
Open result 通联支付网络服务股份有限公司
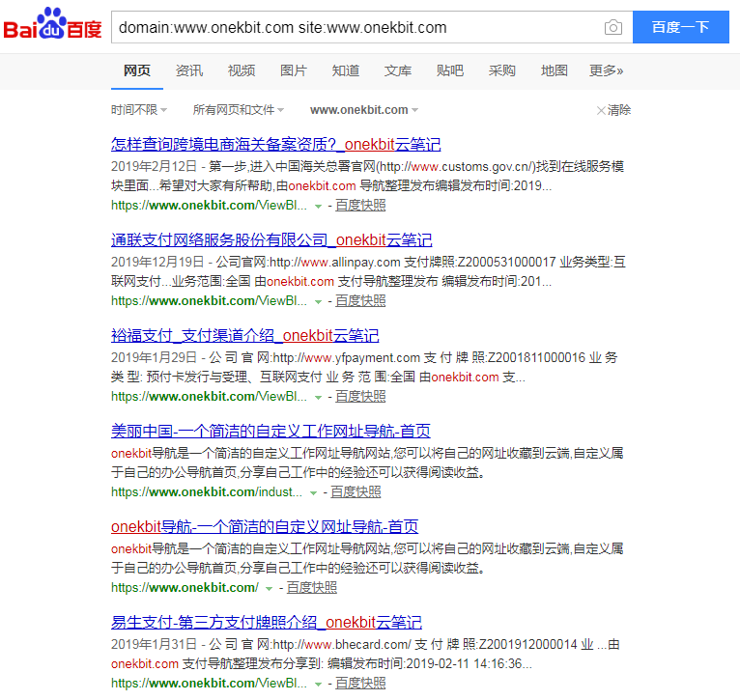click(x=271, y=239)
